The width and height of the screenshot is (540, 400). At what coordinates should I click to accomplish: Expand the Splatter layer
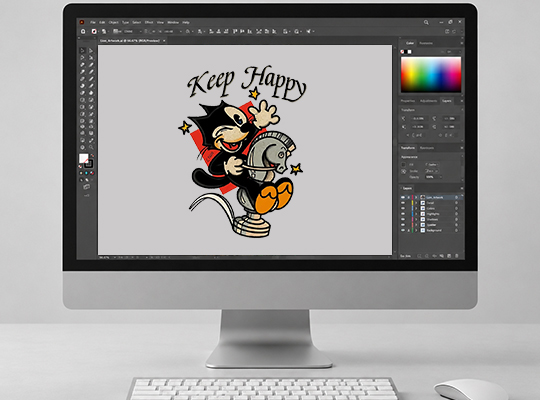pyautogui.click(x=416, y=225)
